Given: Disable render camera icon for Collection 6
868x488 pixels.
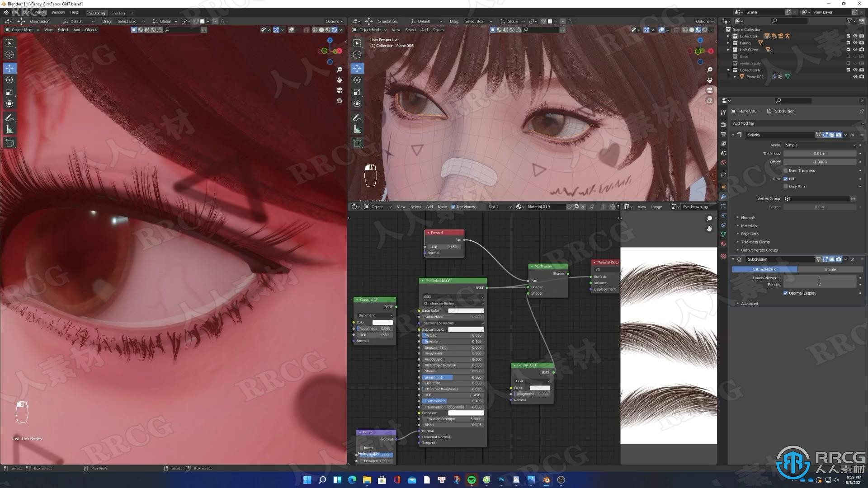Looking at the screenshot, I should click(x=862, y=70).
